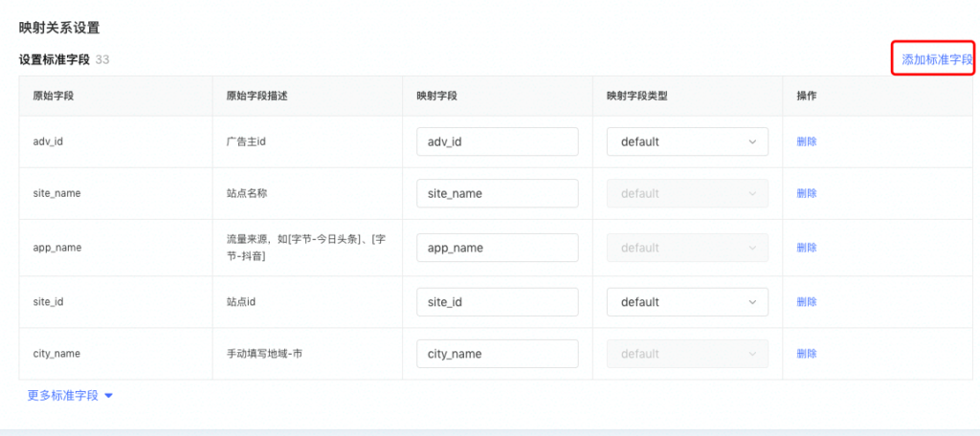Delete the site_name row
The width and height of the screenshot is (980, 436).
tap(807, 193)
